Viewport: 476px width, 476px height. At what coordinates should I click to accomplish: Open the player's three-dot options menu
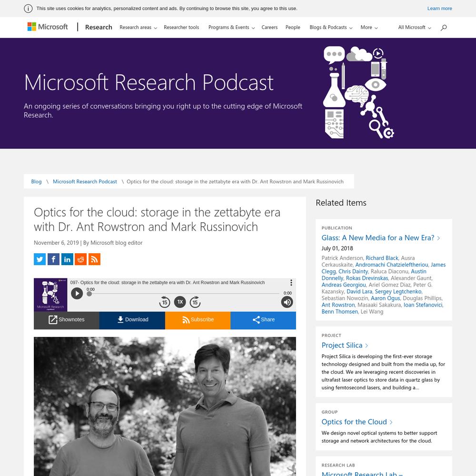[291, 283]
